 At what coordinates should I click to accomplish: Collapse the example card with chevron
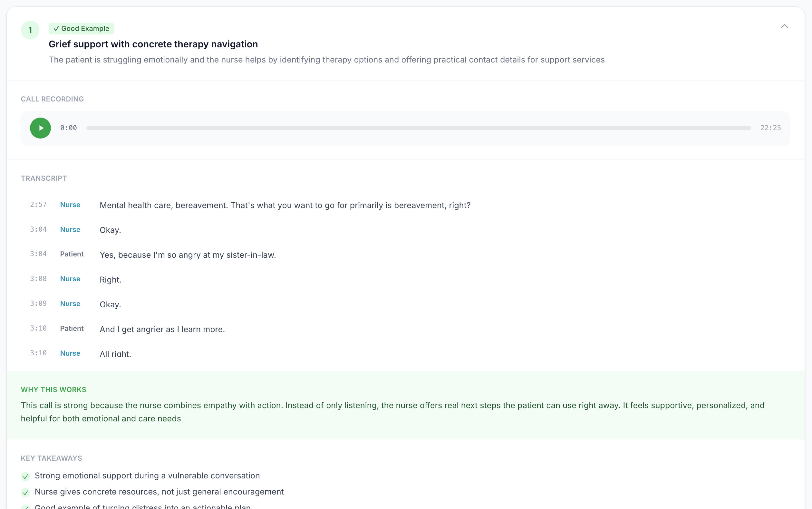coord(784,27)
